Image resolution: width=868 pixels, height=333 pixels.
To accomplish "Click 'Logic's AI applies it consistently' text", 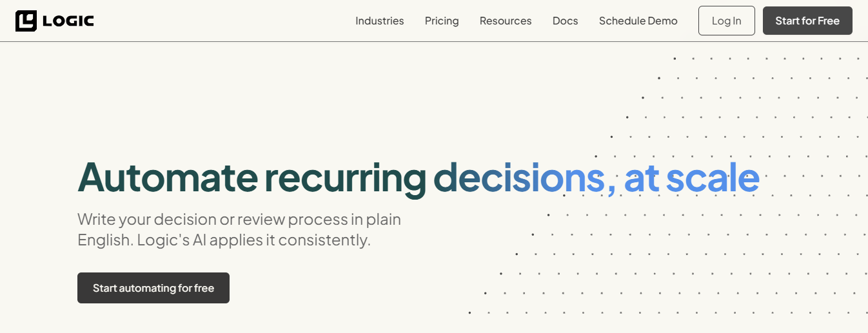I will click(x=254, y=240).
